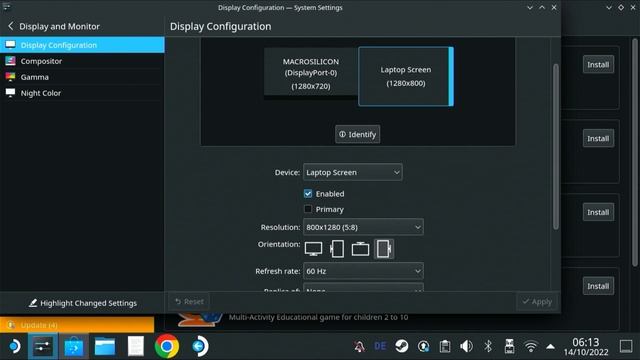Select the Laptop Screen monitor box
Viewport: 640px width, 360px height.
406,76
